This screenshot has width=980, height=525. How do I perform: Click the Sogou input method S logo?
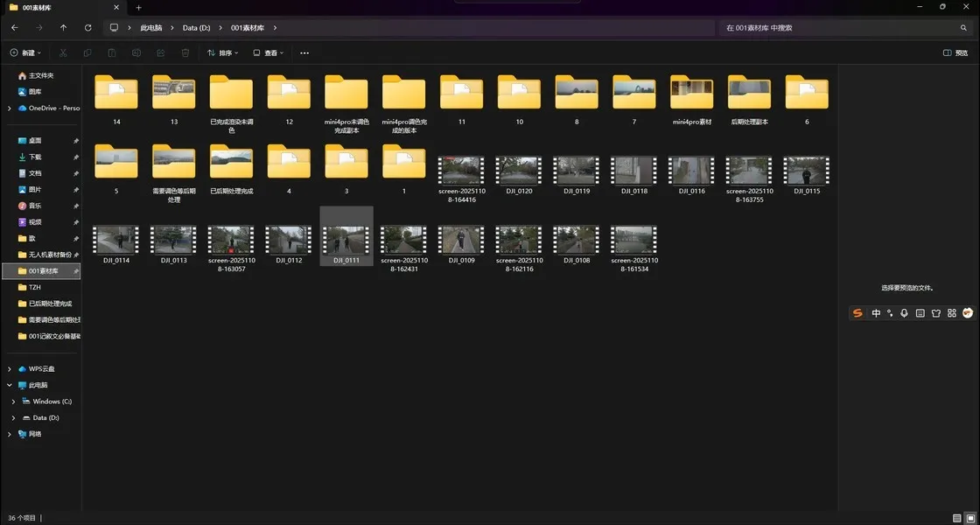tap(858, 313)
